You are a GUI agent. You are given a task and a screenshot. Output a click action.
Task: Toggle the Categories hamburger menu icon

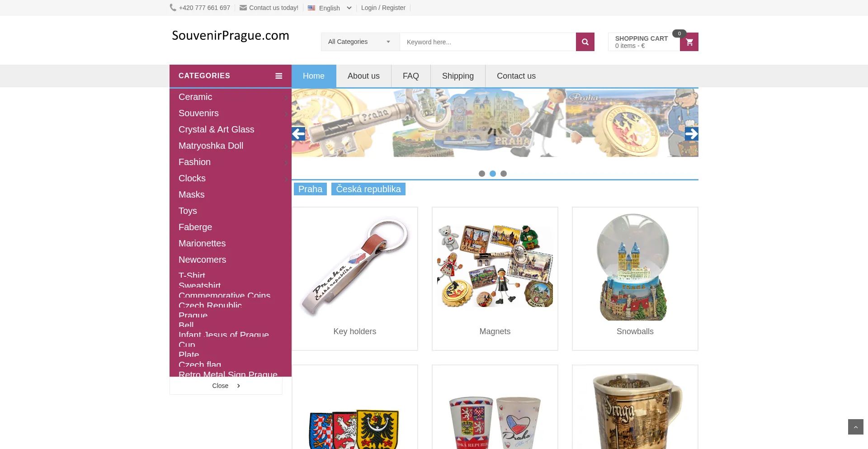(279, 76)
